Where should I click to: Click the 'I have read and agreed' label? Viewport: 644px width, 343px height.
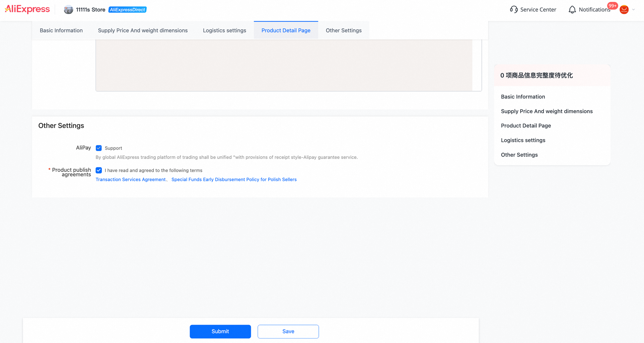tap(154, 170)
